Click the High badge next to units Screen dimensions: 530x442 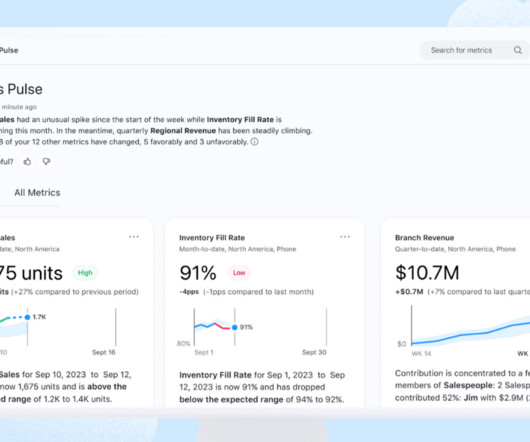click(85, 273)
